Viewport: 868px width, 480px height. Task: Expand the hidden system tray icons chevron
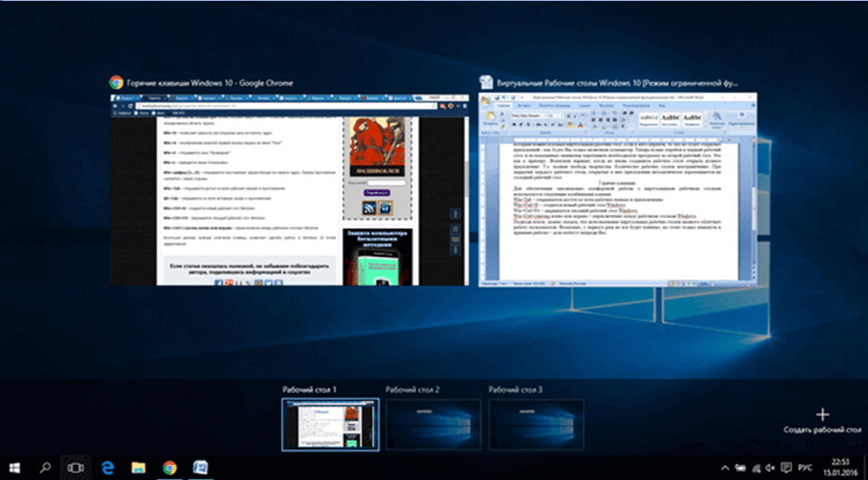[x=727, y=467]
